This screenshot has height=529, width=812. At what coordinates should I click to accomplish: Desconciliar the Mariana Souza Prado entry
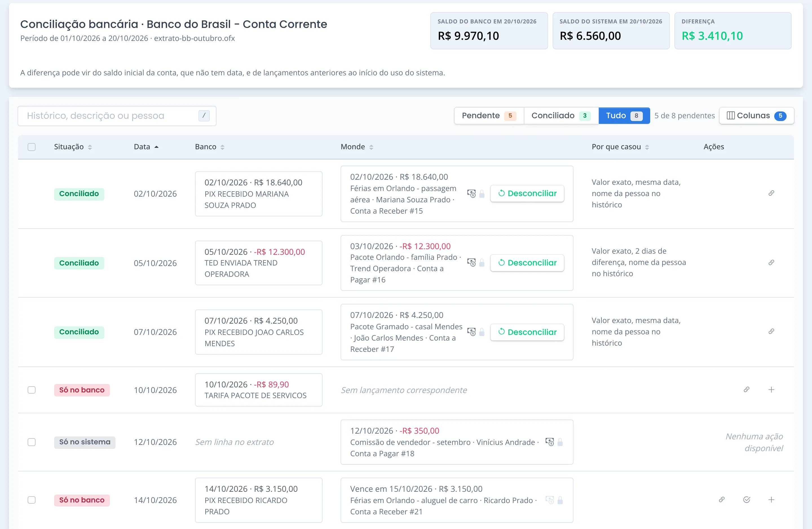pyautogui.click(x=527, y=194)
